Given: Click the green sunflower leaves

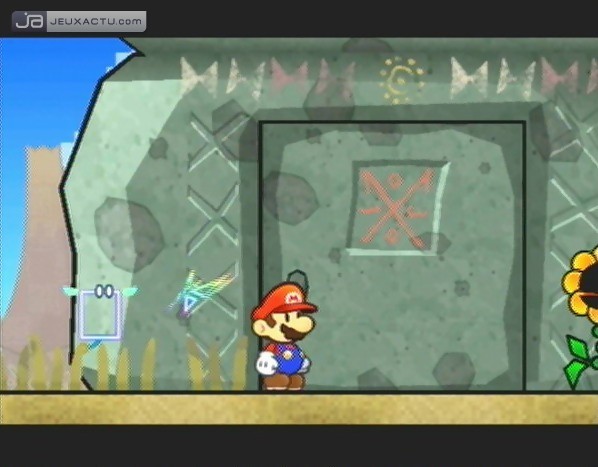Looking at the screenshot, I should [580, 360].
